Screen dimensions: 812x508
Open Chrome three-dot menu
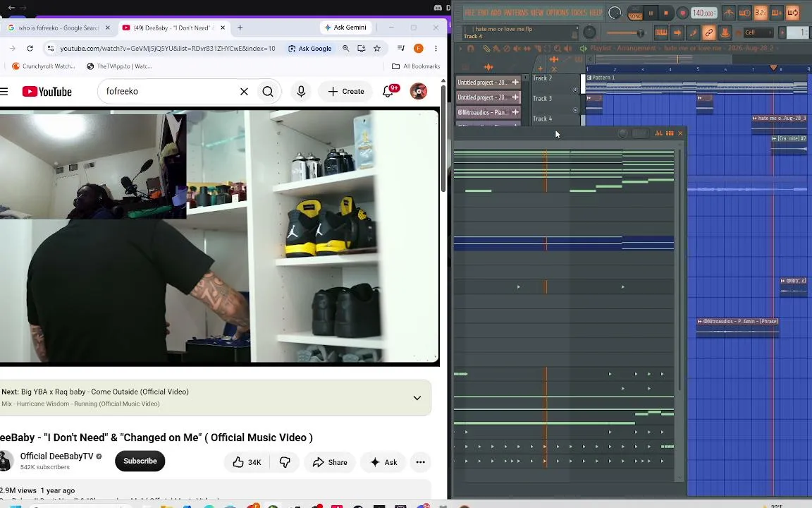tap(436, 48)
